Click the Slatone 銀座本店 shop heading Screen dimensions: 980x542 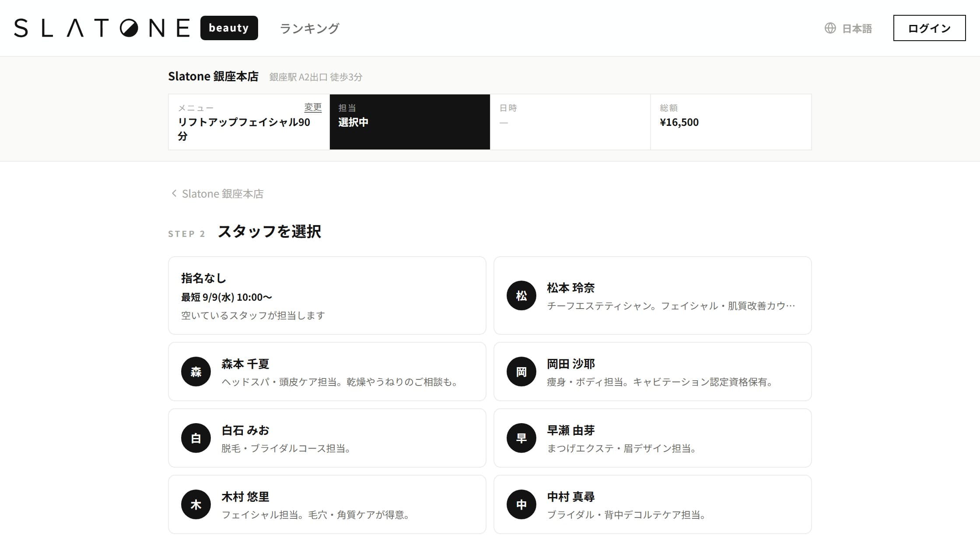[x=213, y=76]
